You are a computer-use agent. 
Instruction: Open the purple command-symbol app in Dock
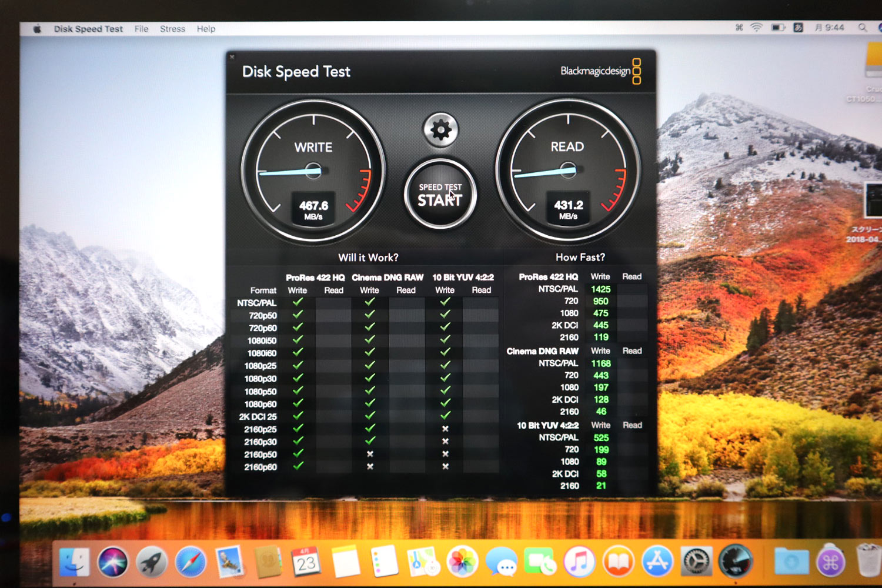coord(831,562)
